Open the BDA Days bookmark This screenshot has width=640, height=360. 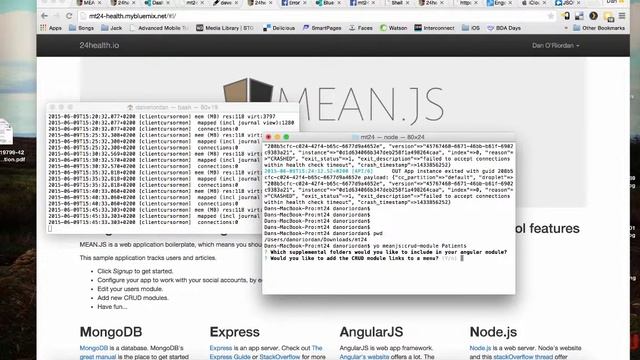pyautogui.click(x=504, y=28)
